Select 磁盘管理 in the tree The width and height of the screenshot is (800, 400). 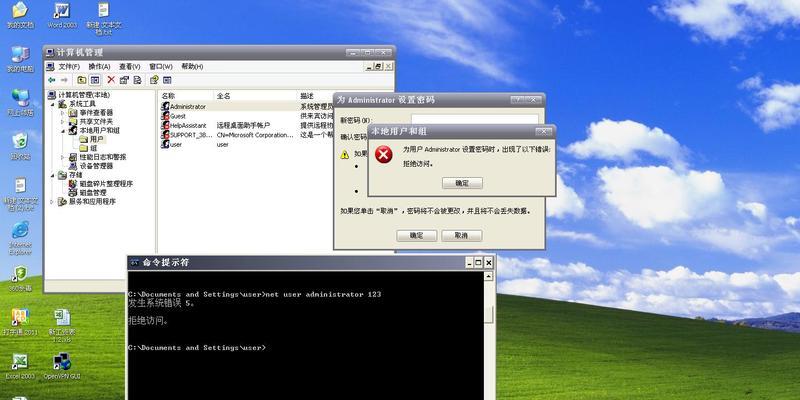(88, 192)
